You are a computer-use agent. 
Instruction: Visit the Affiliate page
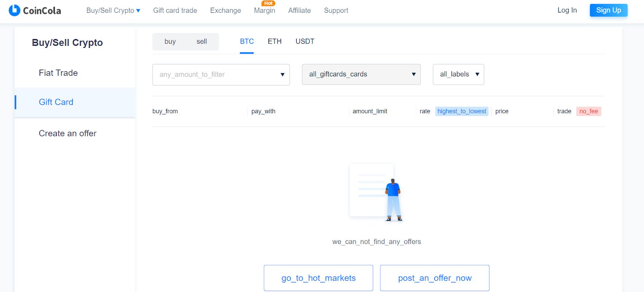pyautogui.click(x=299, y=10)
